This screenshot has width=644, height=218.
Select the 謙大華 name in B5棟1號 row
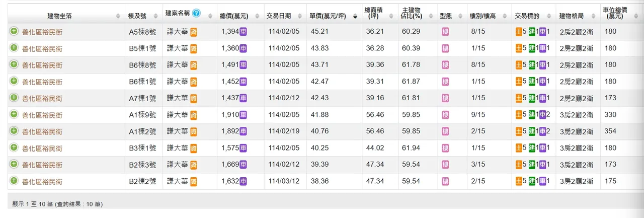(x=177, y=48)
